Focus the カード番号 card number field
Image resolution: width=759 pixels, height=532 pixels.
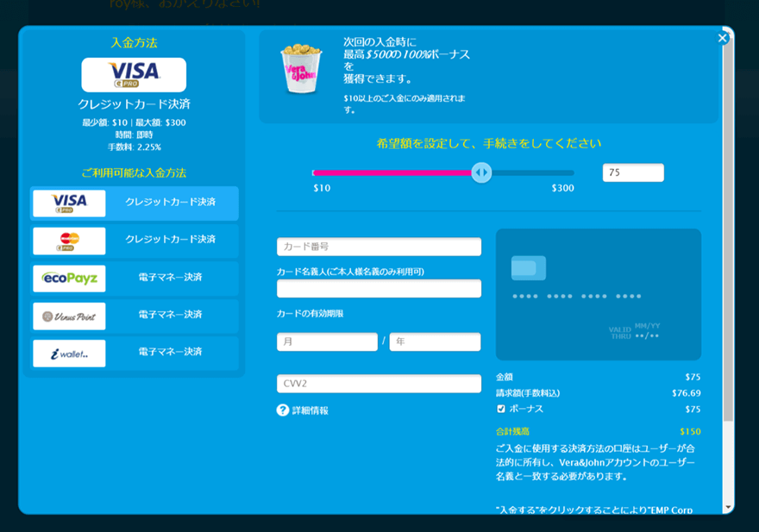pos(379,247)
